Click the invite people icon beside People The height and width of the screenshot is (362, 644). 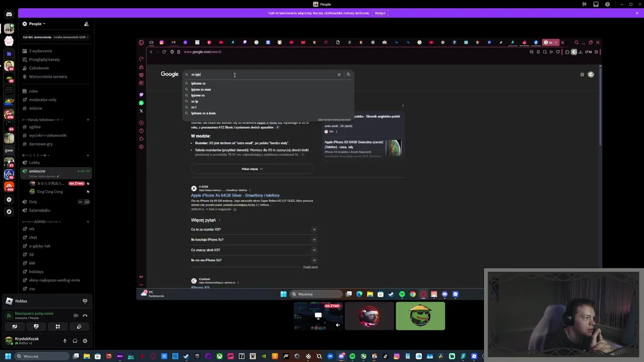pos(86,24)
